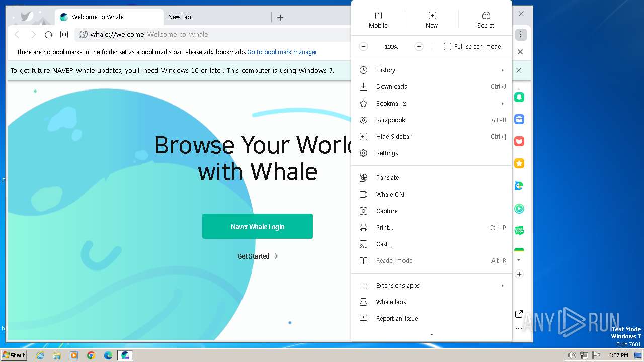Decrease page zoom with minus button
The width and height of the screenshot is (644, 362).
pos(363,46)
